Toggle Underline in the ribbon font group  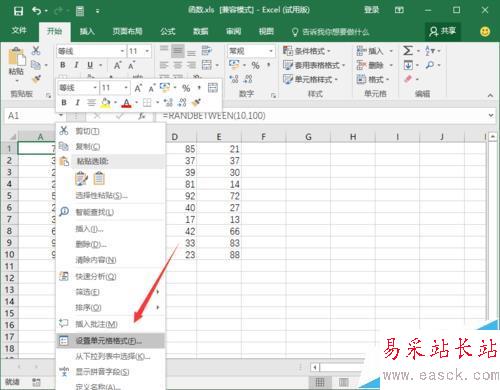(x=90, y=65)
